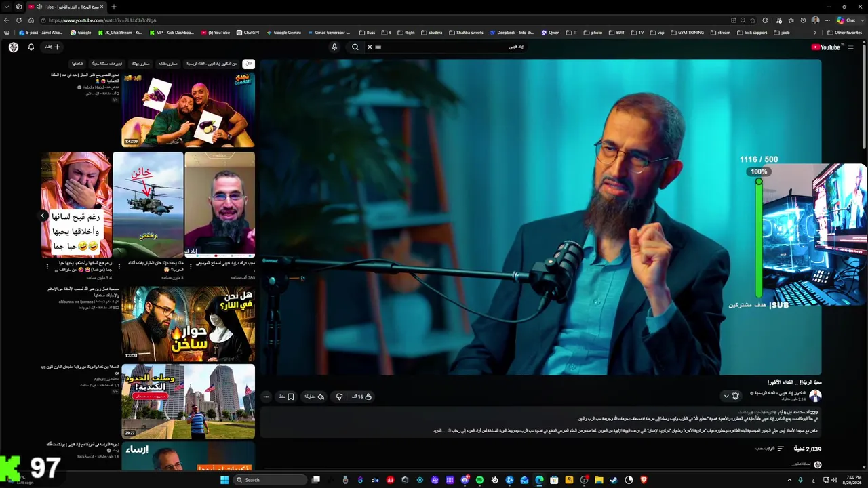This screenshot has height=488, width=868.
Task: Open the Google bookmark
Action: pyautogui.click(x=80, y=33)
